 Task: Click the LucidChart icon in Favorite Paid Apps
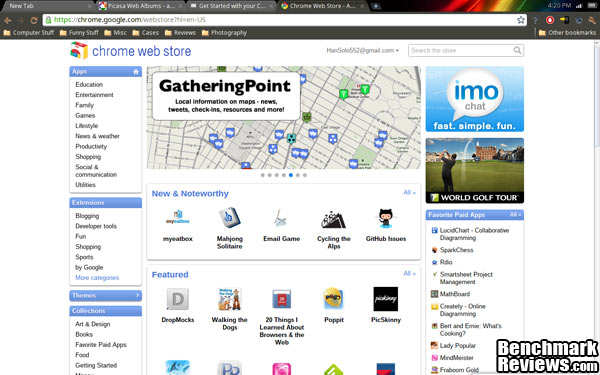click(x=434, y=230)
